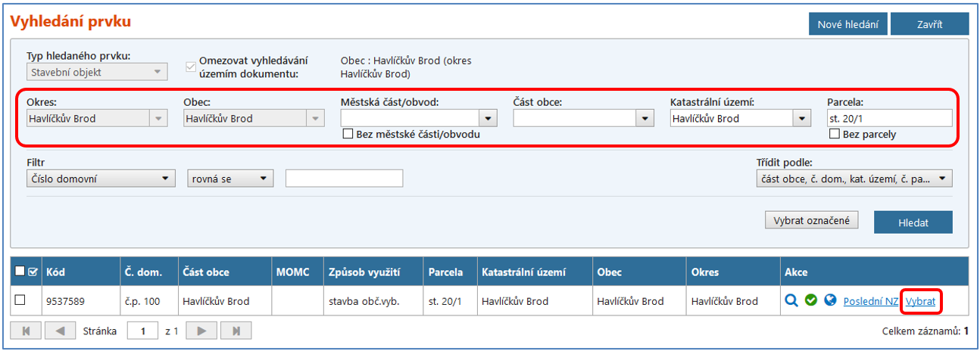
Task: Click the 'Parcela' input field
Action: tap(889, 118)
